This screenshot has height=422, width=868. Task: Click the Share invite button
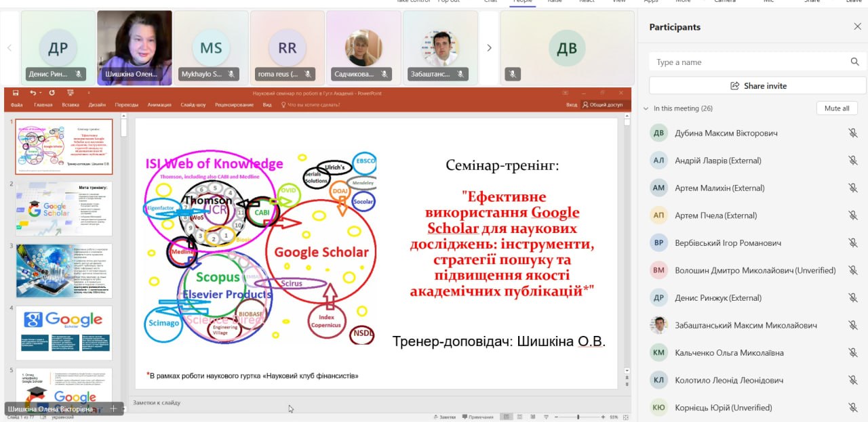point(756,85)
